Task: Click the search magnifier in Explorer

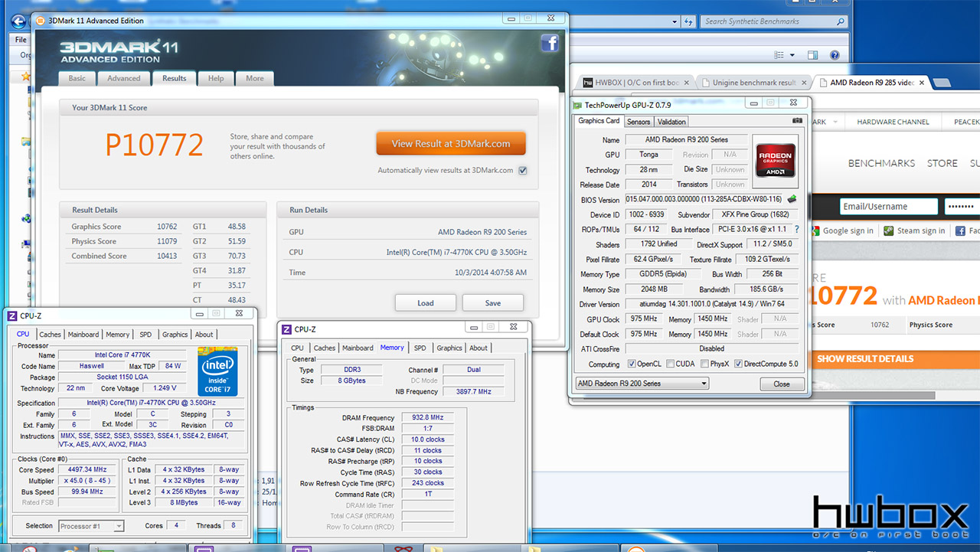Action: (x=841, y=21)
